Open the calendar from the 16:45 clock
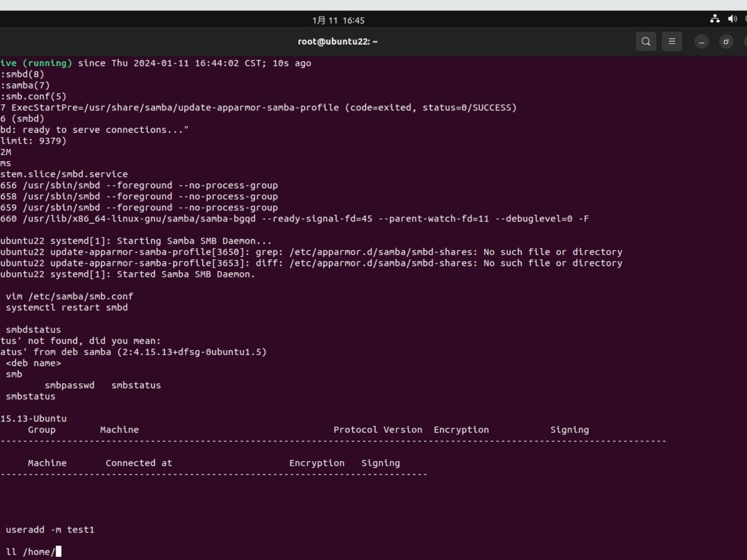This screenshot has height=560, width=747. click(x=338, y=20)
